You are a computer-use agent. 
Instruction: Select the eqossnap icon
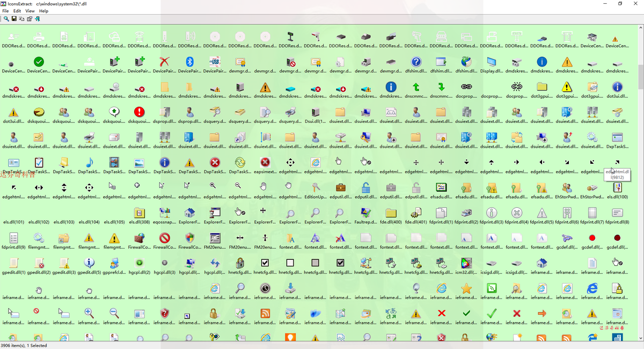[x=164, y=213]
